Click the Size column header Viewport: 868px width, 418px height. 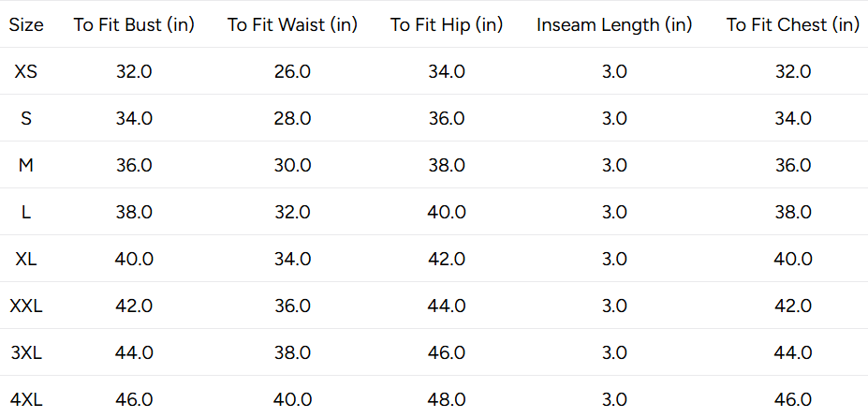click(26, 25)
